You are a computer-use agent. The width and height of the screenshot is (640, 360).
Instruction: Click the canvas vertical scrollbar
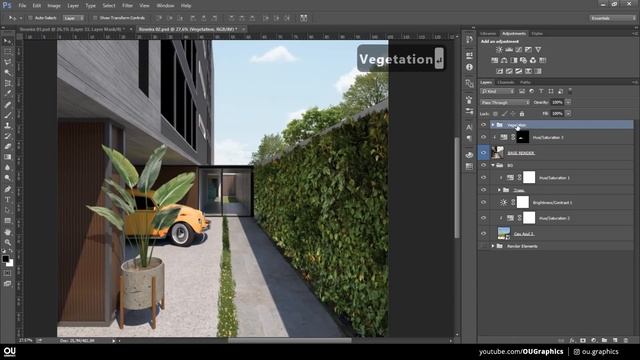click(x=457, y=188)
